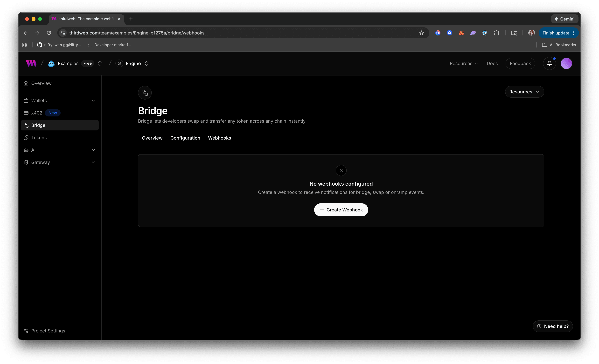Select Tokens in the sidebar
The height and width of the screenshot is (364, 599).
click(x=39, y=138)
